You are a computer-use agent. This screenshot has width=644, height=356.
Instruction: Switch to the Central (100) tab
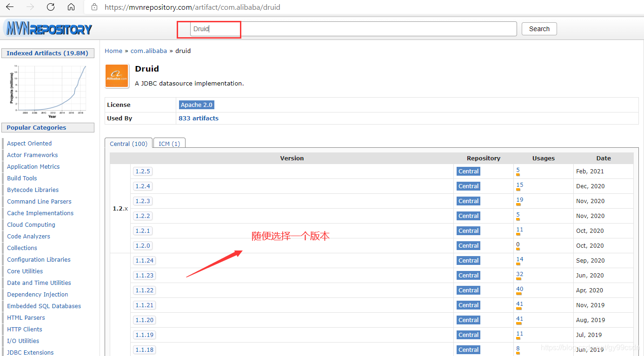[128, 144]
